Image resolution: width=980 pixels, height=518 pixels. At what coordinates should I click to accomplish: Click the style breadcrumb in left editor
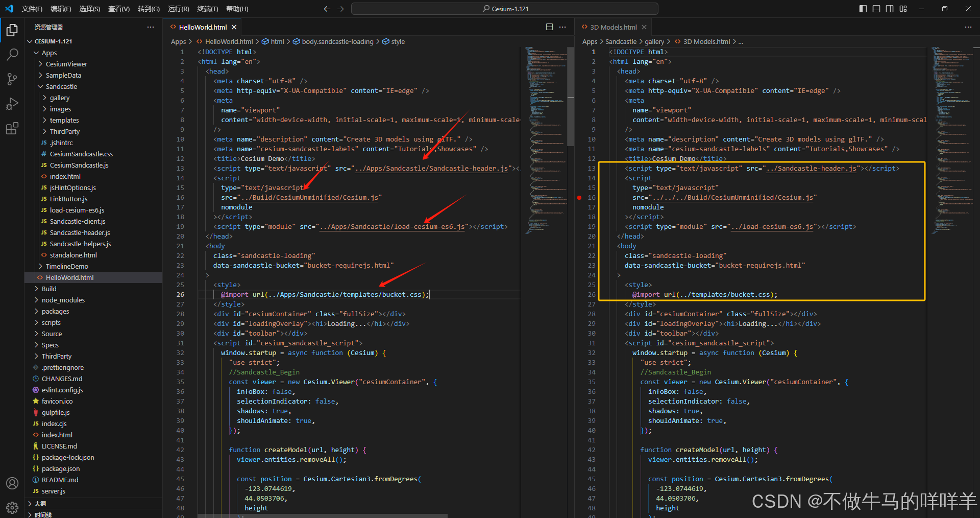click(x=394, y=41)
